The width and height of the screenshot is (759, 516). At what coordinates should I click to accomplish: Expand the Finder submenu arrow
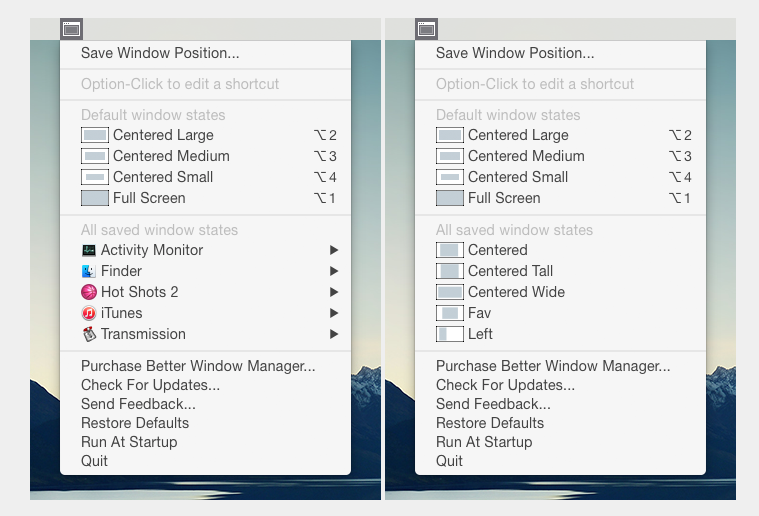334,271
